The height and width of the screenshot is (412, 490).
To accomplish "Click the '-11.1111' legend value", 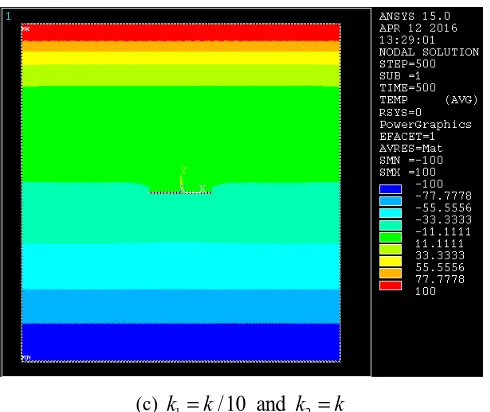I will [x=443, y=232].
